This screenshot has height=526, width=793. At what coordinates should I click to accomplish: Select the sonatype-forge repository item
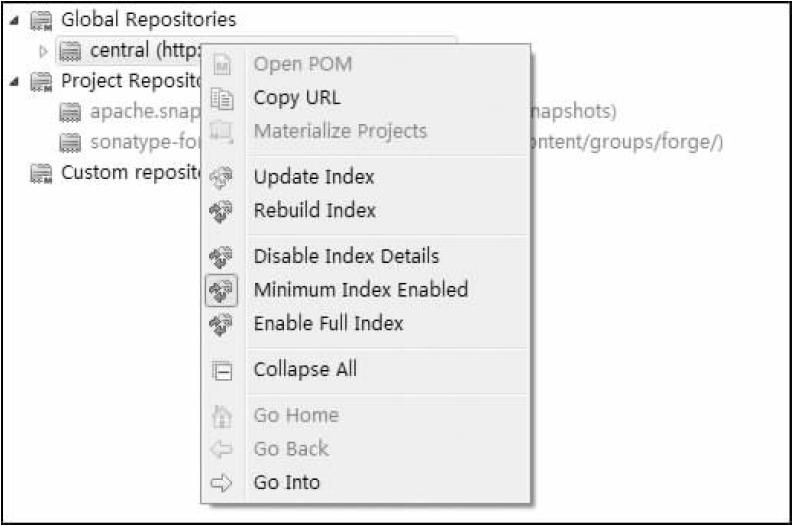pos(135,141)
